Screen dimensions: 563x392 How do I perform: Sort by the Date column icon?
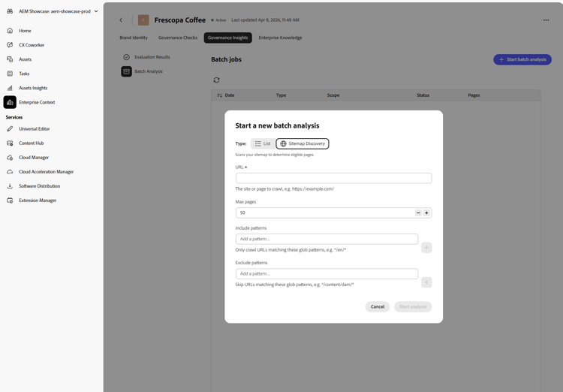(219, 95)
